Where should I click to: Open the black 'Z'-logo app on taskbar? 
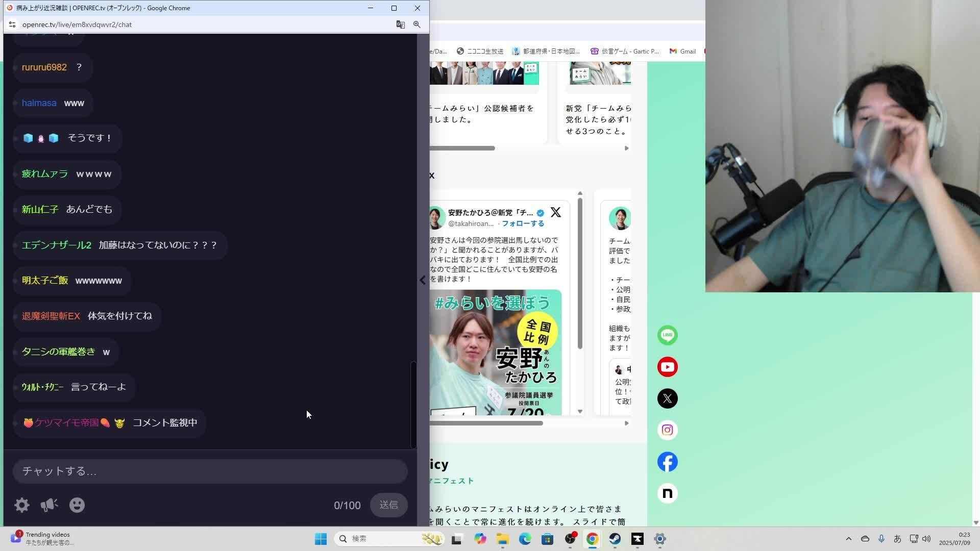point(638,539)
